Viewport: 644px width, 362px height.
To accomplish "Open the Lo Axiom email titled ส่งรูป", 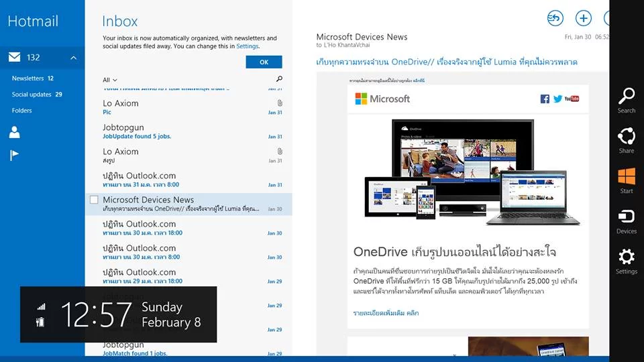I will coord(189,156).
